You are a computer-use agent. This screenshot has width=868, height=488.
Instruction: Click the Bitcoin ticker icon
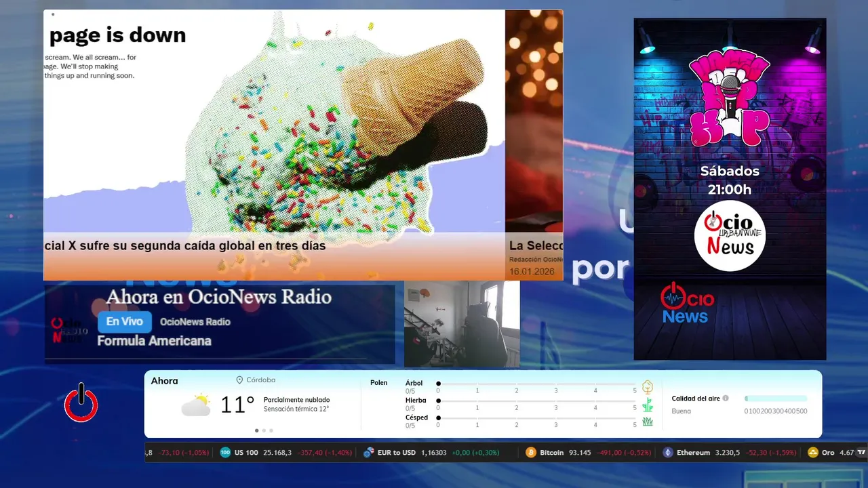point(531,453)
